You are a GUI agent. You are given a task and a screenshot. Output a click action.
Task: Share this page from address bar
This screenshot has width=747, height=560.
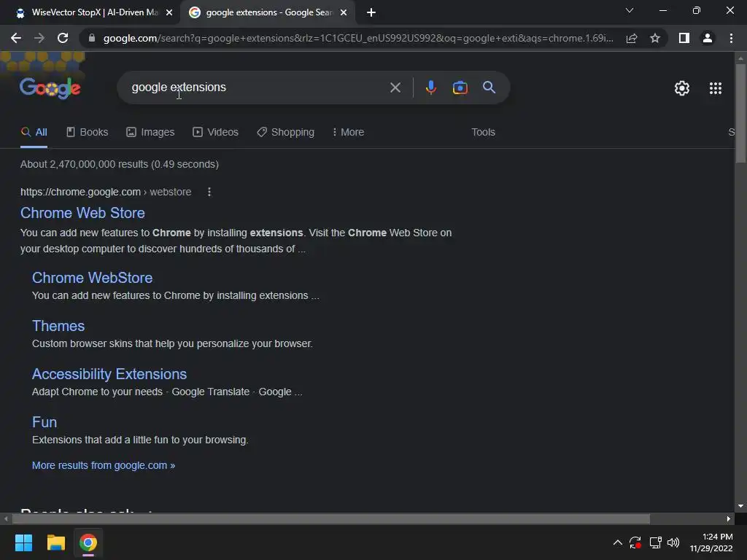point(632,38)
